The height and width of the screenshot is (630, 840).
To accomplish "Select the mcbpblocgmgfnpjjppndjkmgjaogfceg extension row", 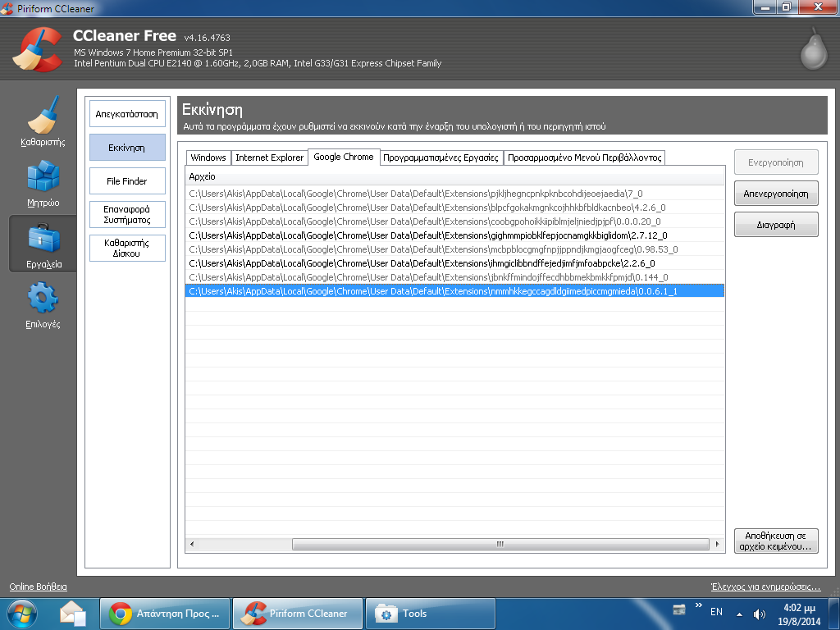I will [454, 249].
